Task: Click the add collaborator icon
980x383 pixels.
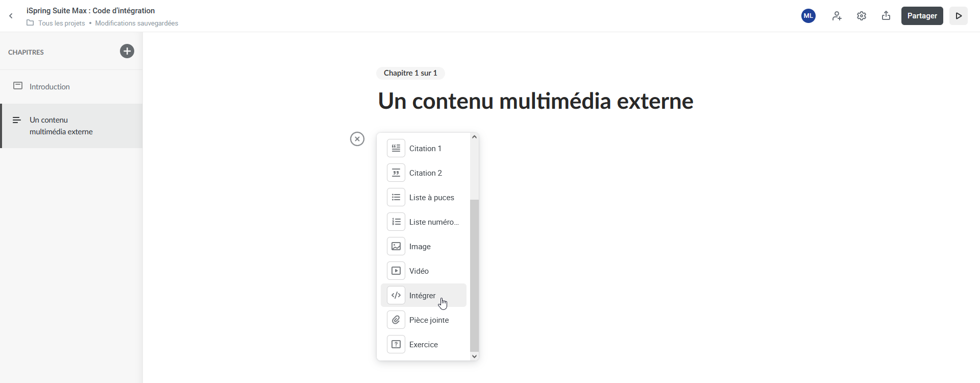Action: point(837,16)
